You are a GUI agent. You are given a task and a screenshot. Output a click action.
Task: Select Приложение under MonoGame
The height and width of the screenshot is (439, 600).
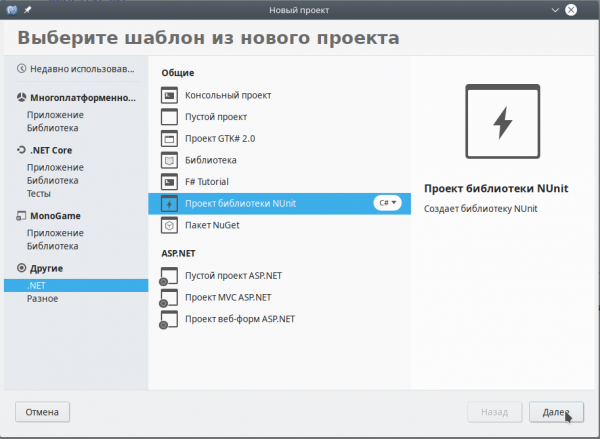point(55,232)
